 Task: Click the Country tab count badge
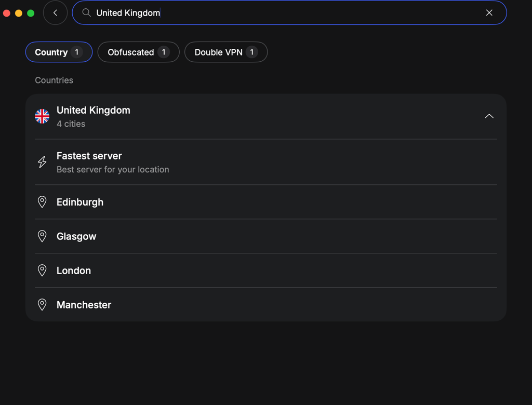[x=77, y=52]
